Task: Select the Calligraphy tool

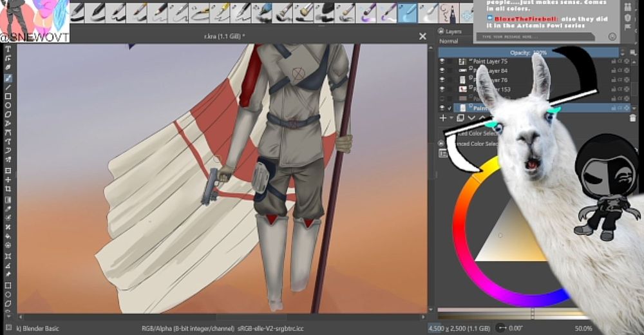Action: point(8,68)
